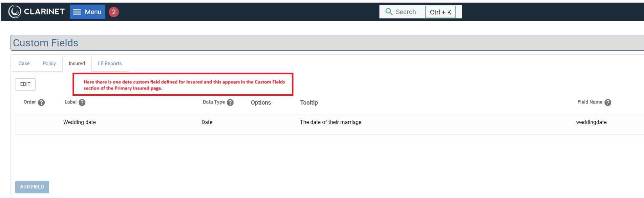Show help for the Field Name column
The image size is (644, 198).
pos(608,102)
